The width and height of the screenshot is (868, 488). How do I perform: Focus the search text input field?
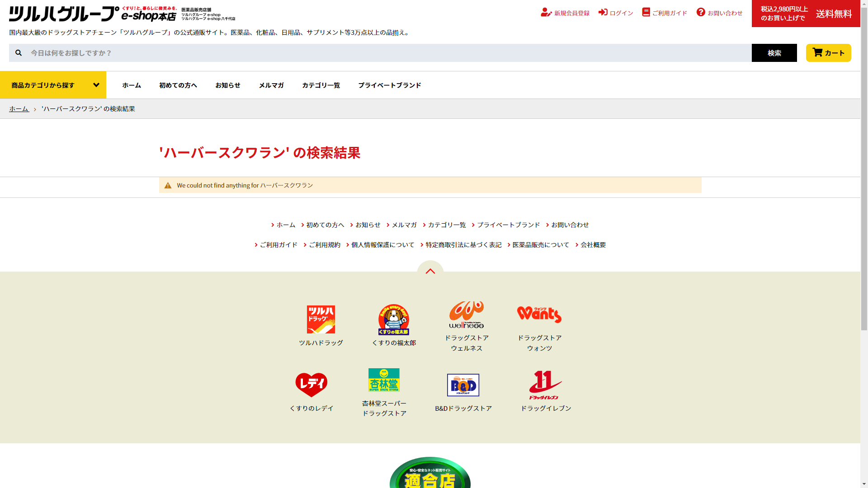click(389, 53)
